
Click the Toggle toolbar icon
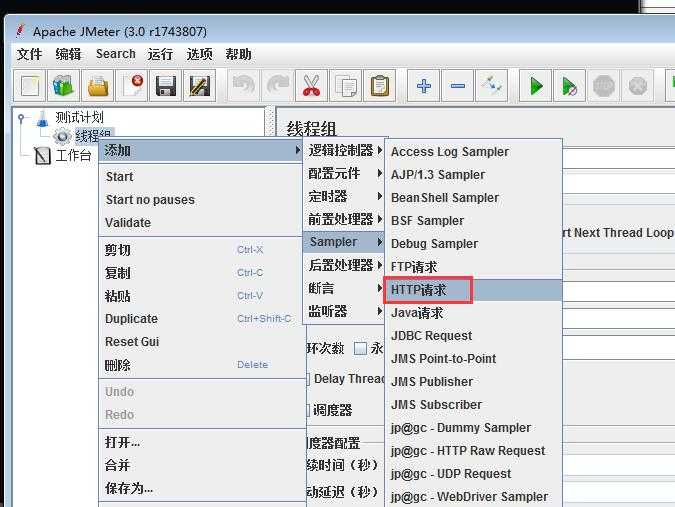492,85
